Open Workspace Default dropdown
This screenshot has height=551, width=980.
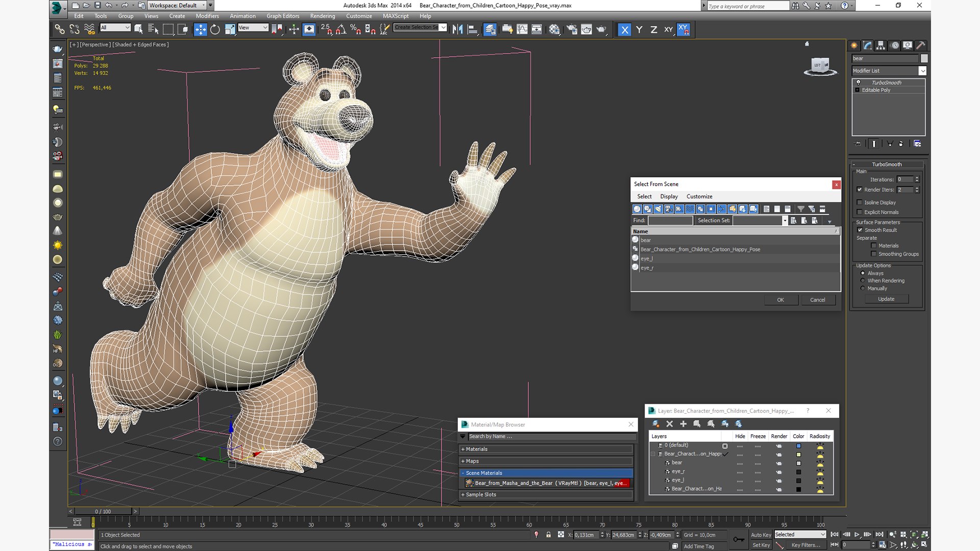[181, 6]
